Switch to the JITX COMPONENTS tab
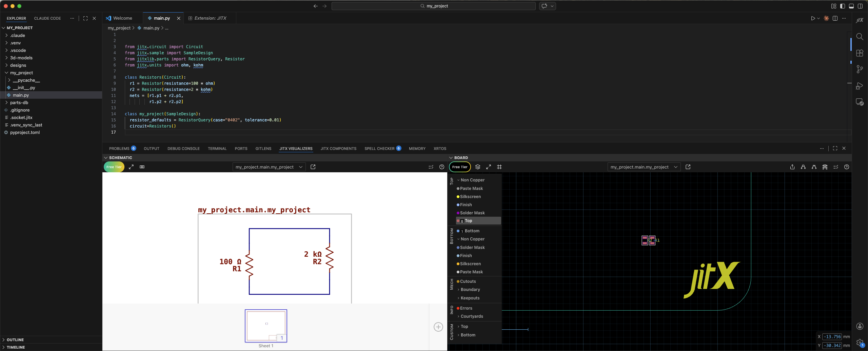The width and height of the screenshot is (868, 351). (338, 149)
